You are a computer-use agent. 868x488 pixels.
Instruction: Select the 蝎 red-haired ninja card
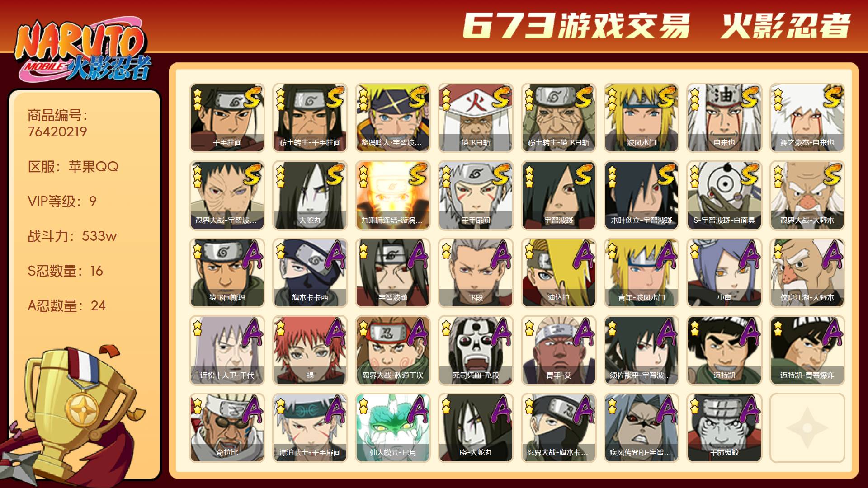click(310, 351)
